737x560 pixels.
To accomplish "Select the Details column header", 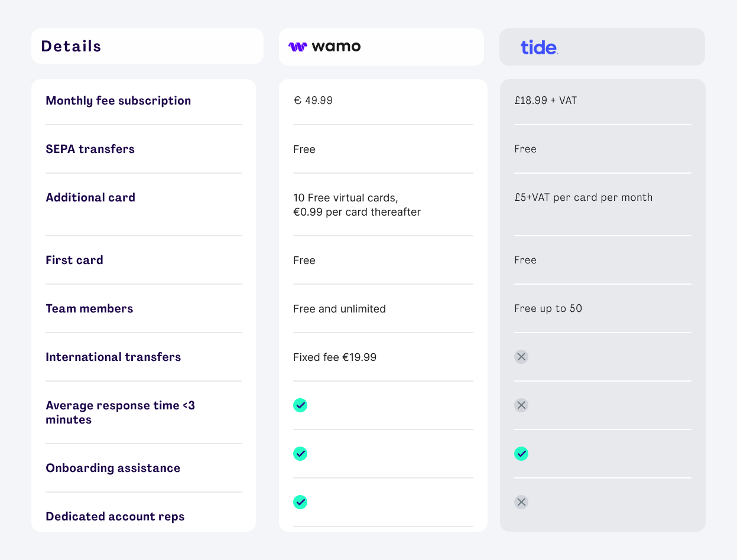I will (71, 46).
